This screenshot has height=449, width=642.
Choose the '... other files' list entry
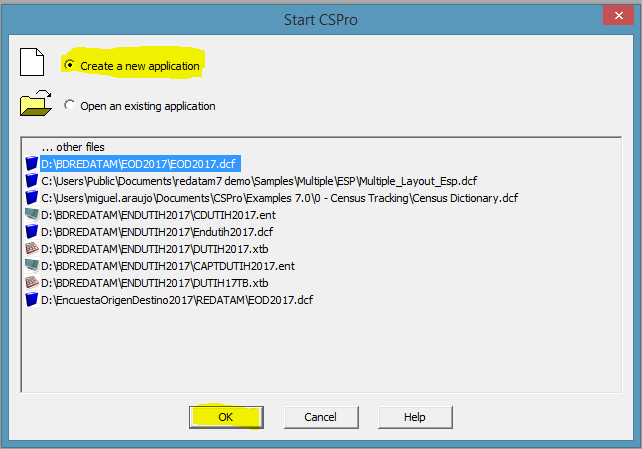pyautogui.click(x=73, y=147)
